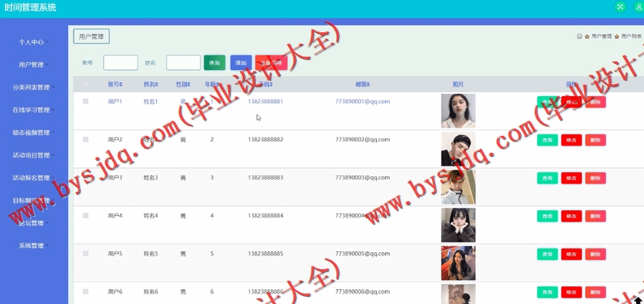Expand 分类列表管理 sidebar menu
Screen dimensions: 644x304
tap(33, 87)
